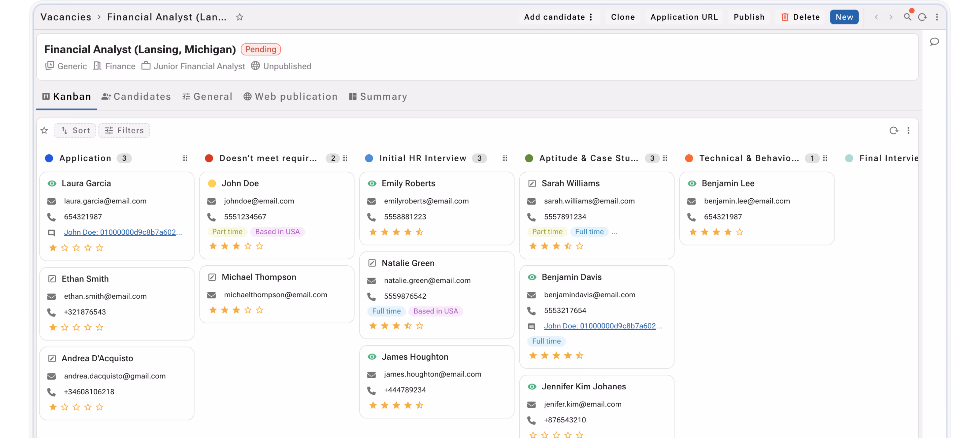Open the Add candidate dropdown menu
980x438 pixels.
[591, 17]
